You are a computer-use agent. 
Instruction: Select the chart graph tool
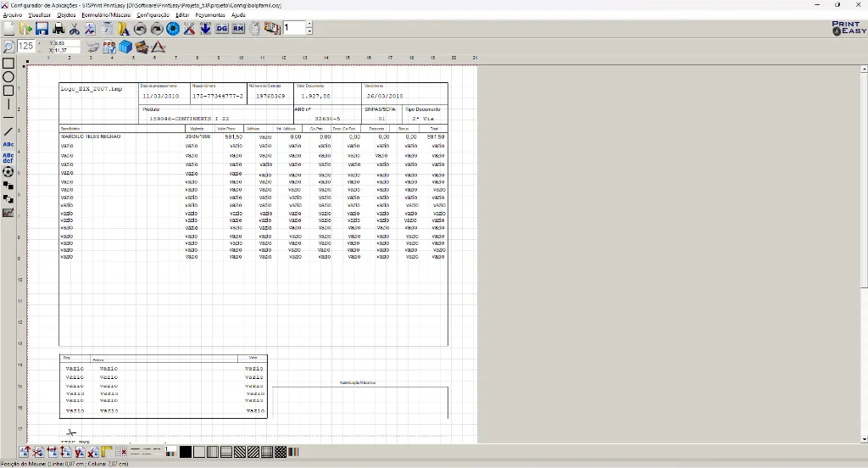click(x=8, y=213)
